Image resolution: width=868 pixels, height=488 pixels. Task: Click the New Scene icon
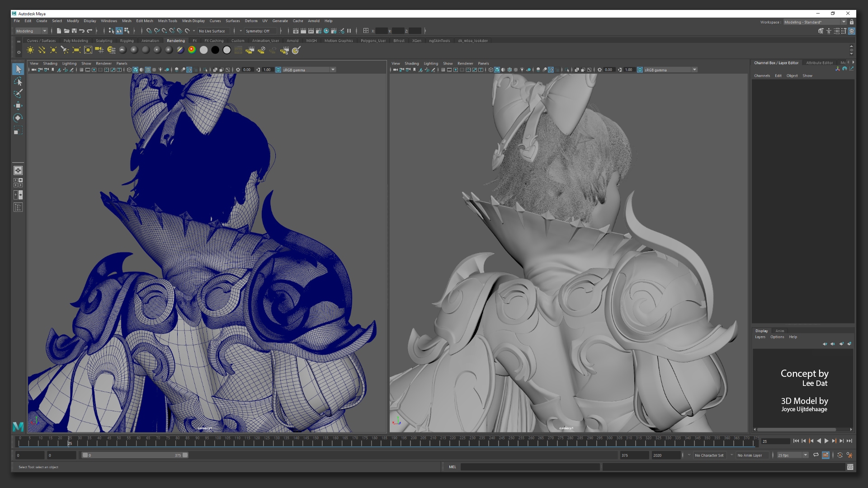tap(59, 31)
